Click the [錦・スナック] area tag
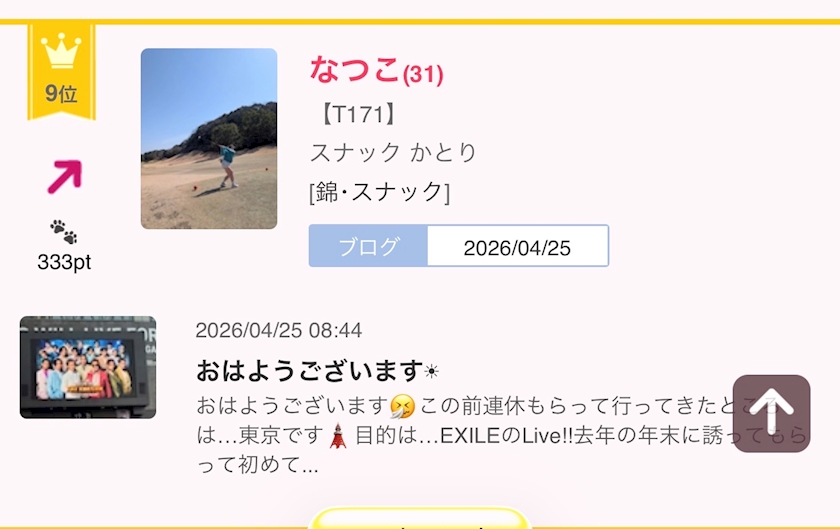This screenshot has width=840, height=529. click(380, 192)
